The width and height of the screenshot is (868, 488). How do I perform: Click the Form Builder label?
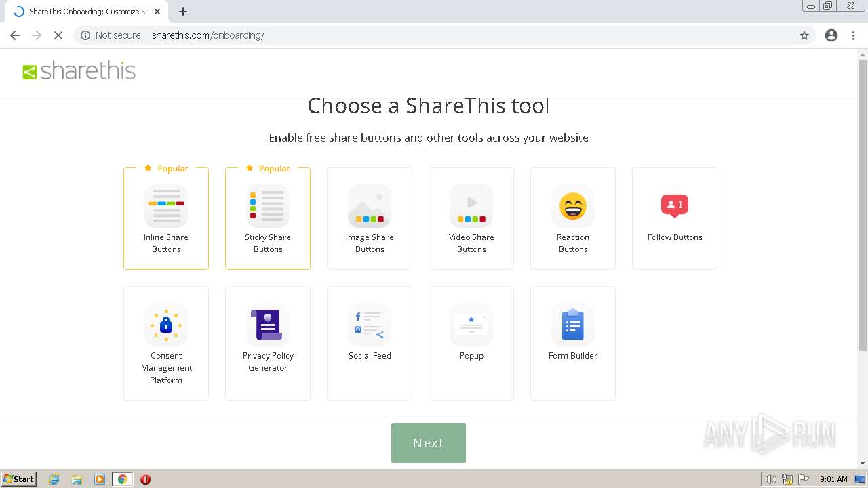[573, 356]
